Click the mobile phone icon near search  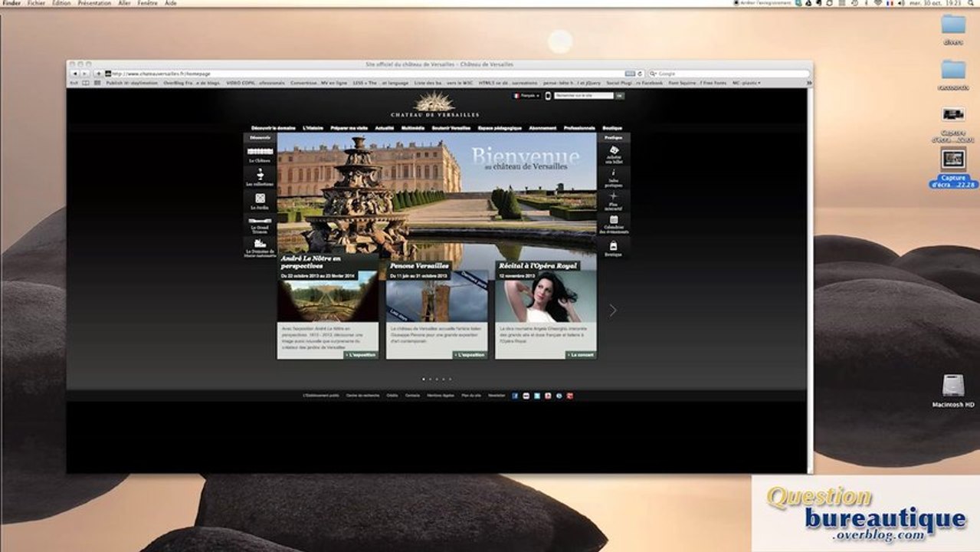(548, 96)
